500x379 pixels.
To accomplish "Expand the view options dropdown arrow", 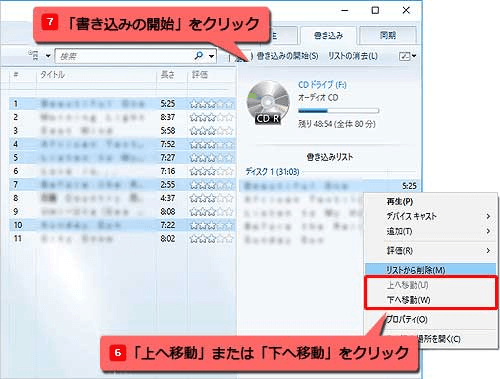I will pyautogui.click(x=48, y=56).
